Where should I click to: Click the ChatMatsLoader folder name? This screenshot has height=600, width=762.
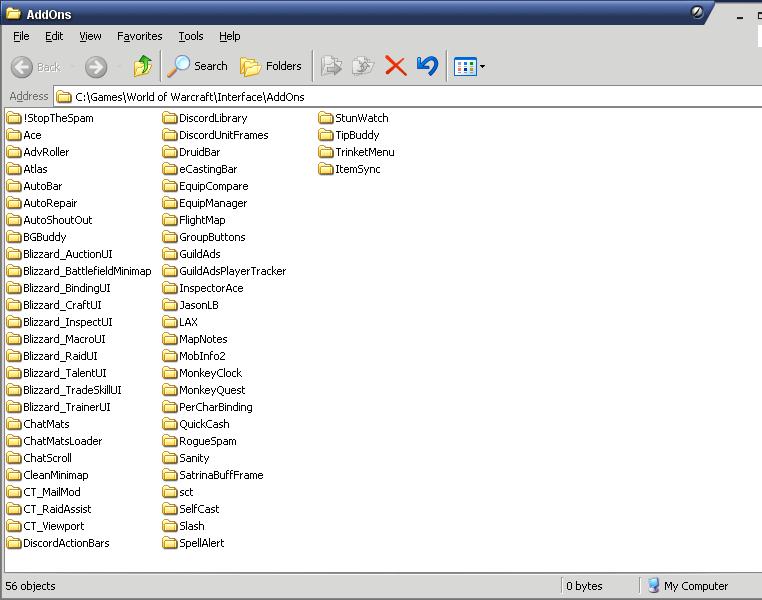coord(63,441)
